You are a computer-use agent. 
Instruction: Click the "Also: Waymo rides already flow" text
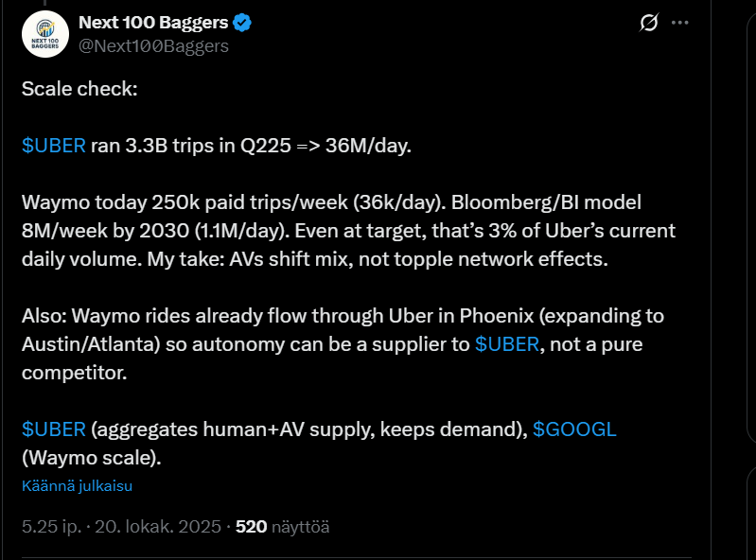pos(151,316)
